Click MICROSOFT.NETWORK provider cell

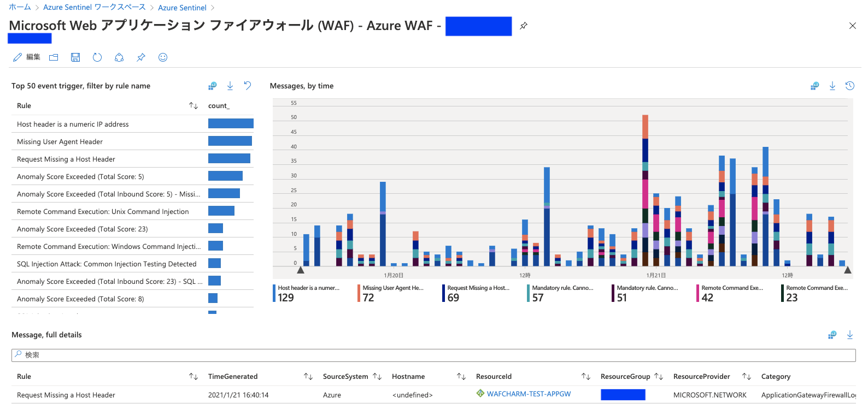point(709,395)
